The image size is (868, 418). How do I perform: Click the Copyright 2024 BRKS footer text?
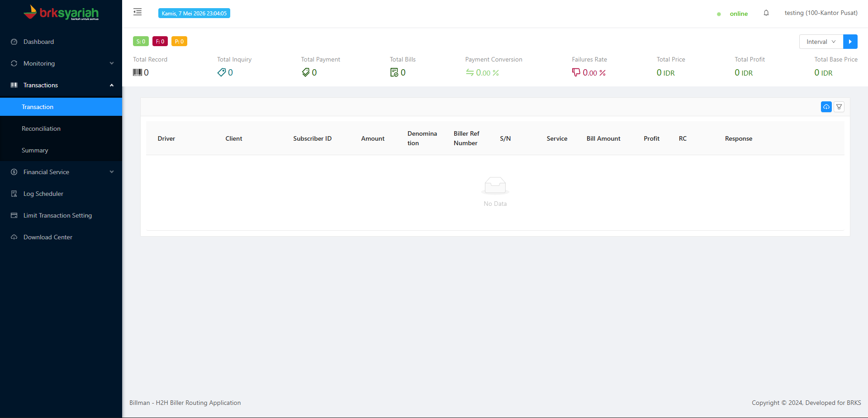(806, 403)
